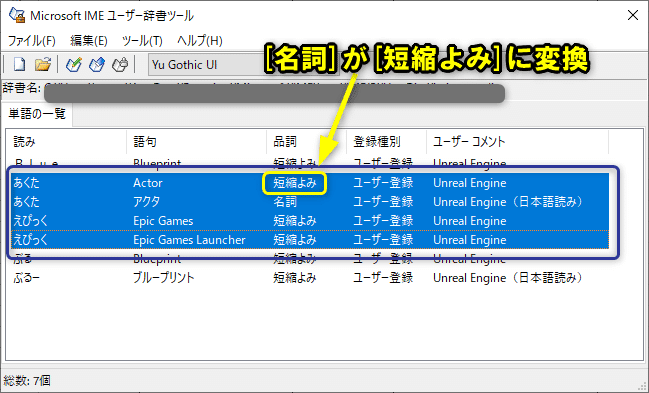Open a dictionary file with the folder icon
Screen dimensions: 649x393
[x=43, y=64]
